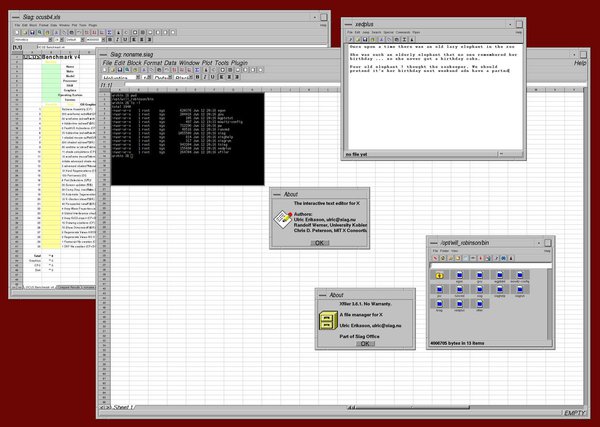Click the first red toolbar icon in Xfiler
Screen dimensions: 600x427
pos(435,258)
